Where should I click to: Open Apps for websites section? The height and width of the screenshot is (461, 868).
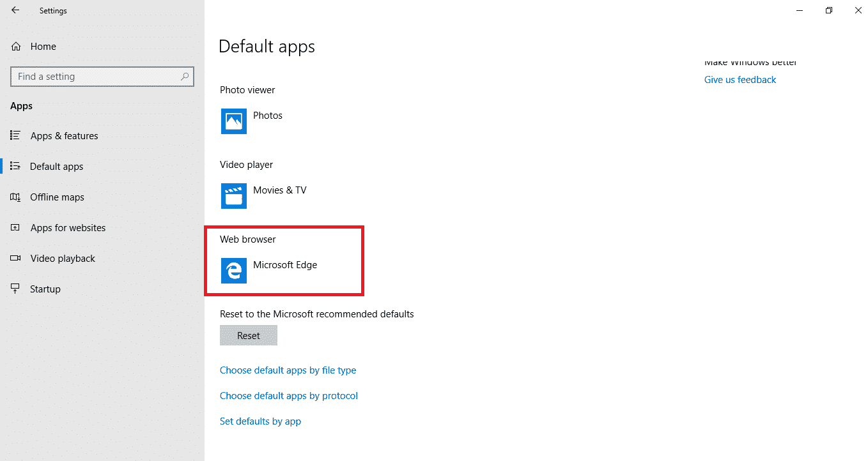(68, 228)
